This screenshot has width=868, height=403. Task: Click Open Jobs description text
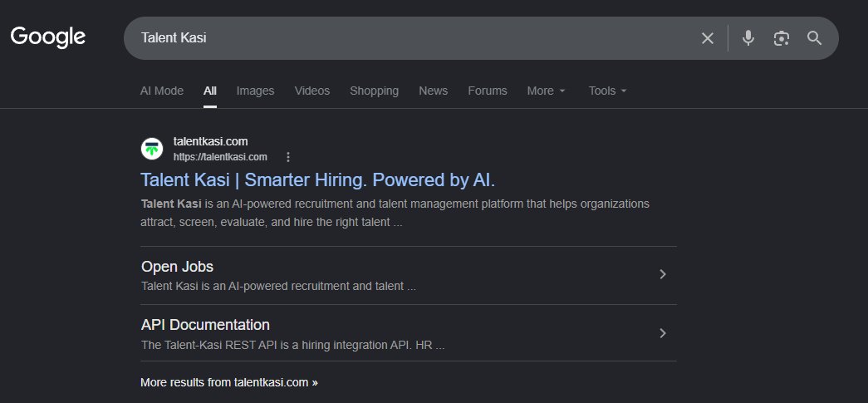(x=278, y=287)
